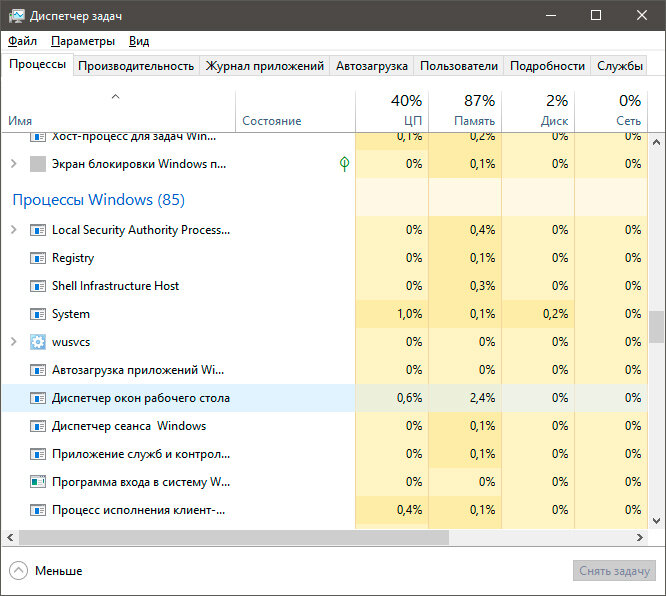Click the 1,0% CPU value of System
The width and height of the screenshot is (666, 596).
coord(409,314)
